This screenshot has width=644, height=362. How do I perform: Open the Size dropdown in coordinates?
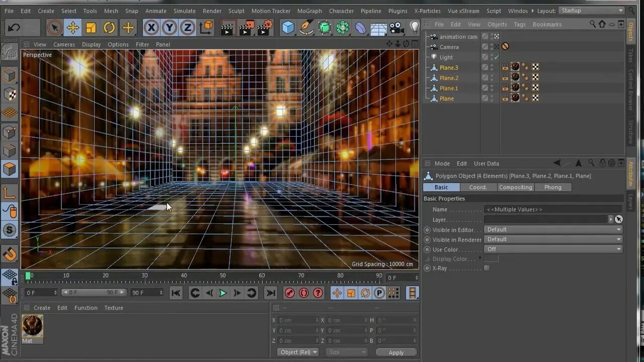click(346, 352)
